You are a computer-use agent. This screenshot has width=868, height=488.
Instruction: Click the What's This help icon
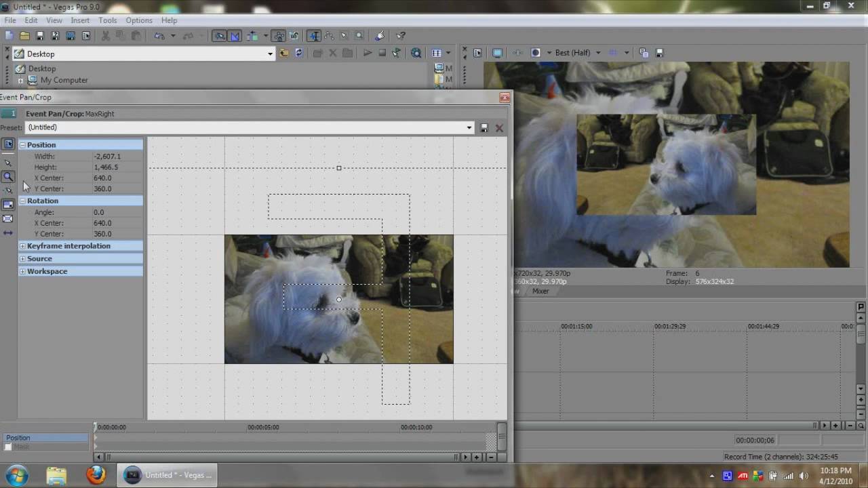point(401,36)
